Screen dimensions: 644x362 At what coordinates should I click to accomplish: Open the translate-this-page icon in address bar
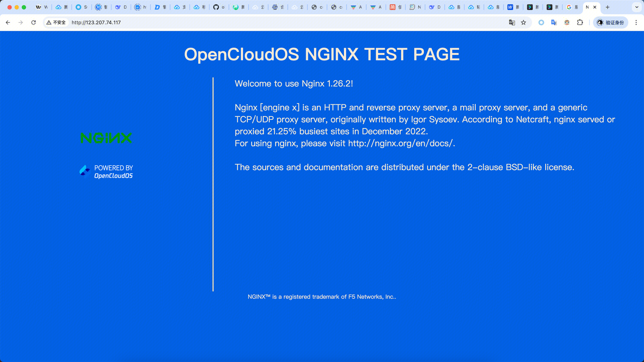pos(512,22)
